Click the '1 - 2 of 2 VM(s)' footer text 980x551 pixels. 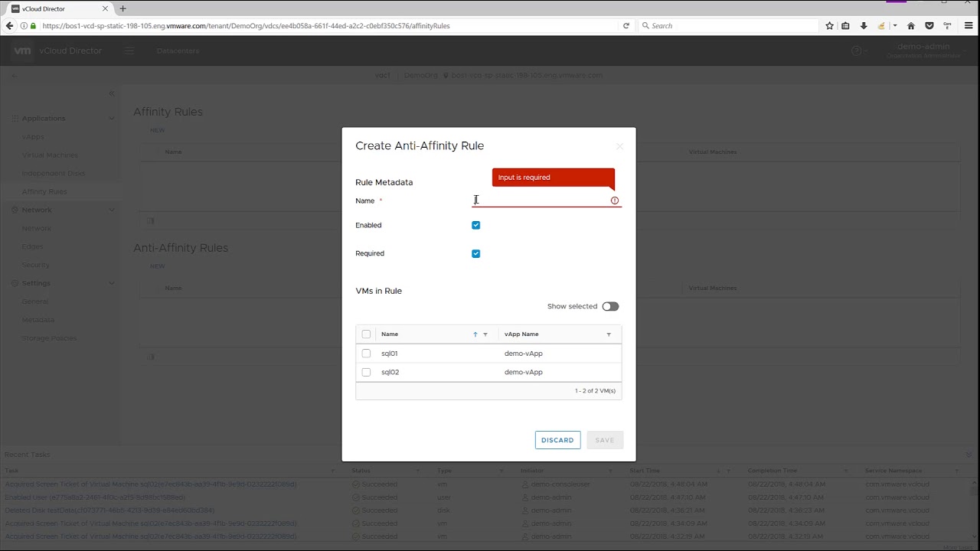tap(595, 391)
